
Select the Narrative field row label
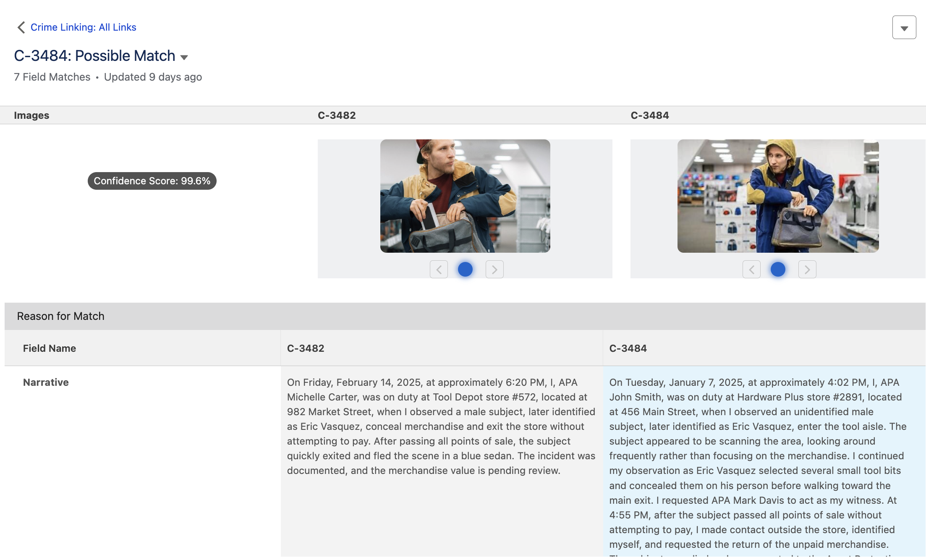(x=46, y=382)
